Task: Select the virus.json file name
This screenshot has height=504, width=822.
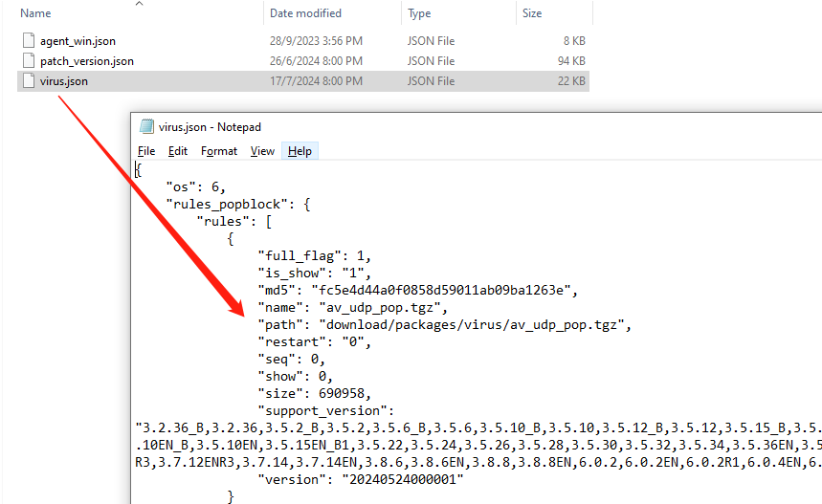Action: tap(64, 81)
